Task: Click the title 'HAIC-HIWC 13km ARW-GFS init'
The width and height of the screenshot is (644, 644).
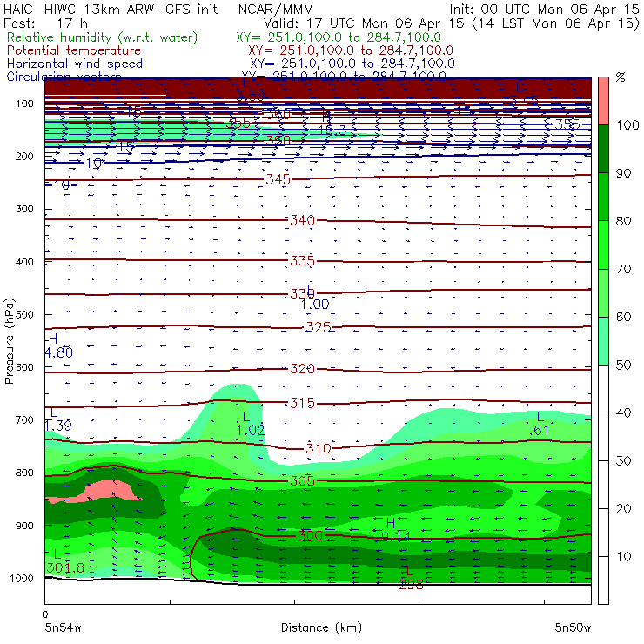Action: pos(111,10)
